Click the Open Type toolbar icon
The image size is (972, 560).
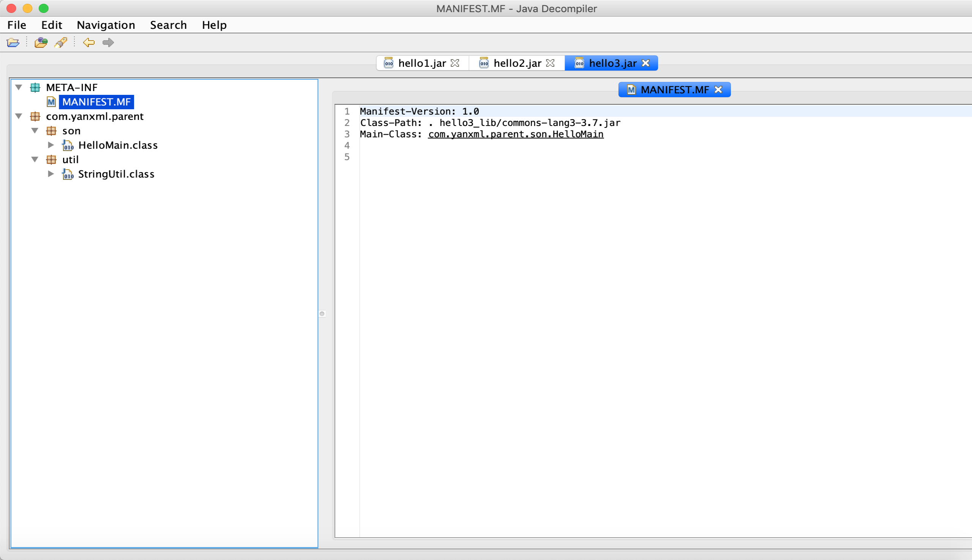tap(41, 42)
